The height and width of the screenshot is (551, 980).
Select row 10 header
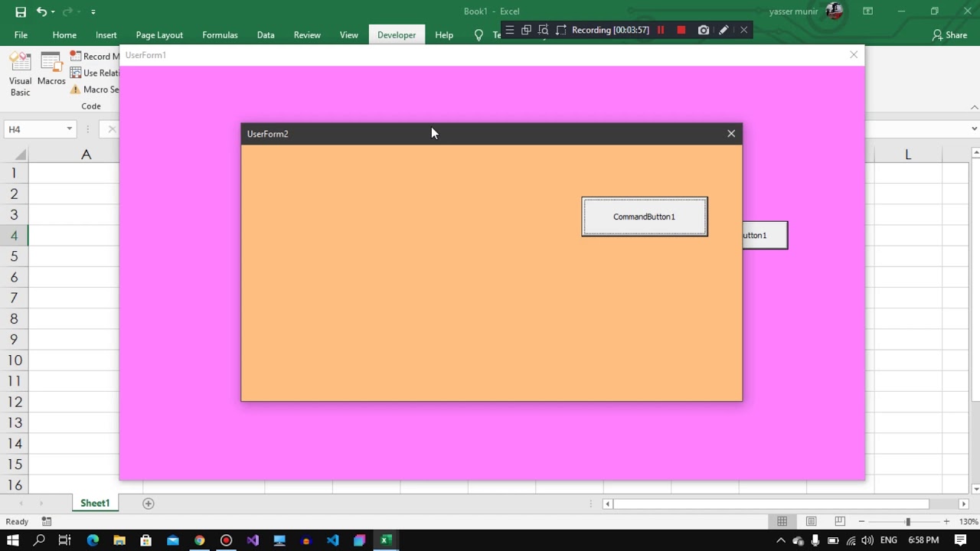tap(14, 360)
